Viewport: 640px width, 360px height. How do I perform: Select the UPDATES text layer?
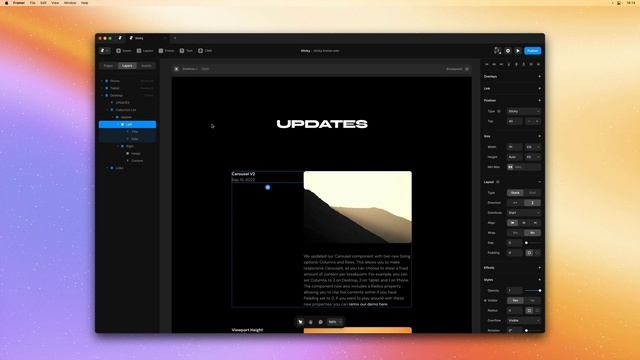[127, 102]
